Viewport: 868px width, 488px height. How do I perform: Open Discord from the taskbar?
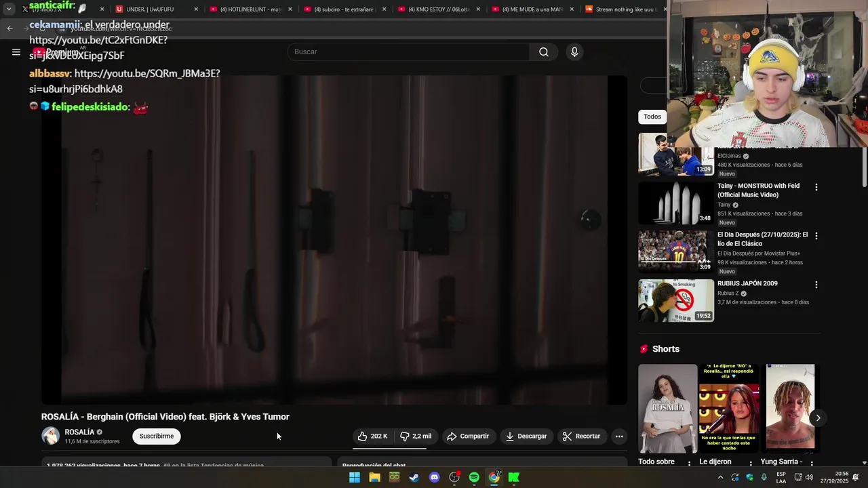point(434,477)
